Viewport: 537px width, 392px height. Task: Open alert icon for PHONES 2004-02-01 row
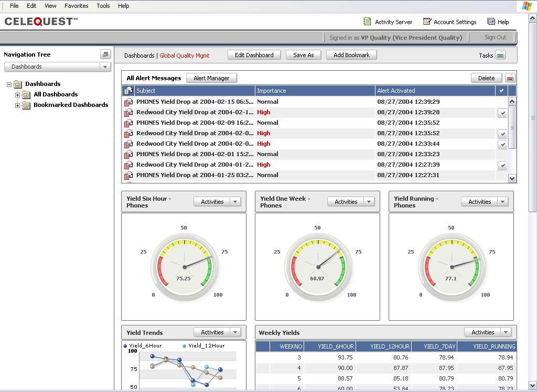tap(128, 155)
